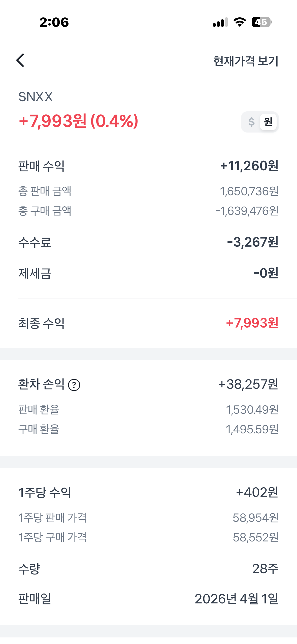Tap the 환차 손익 label
Viewport: 297px width, 644px height.
(x=41, y=384)
